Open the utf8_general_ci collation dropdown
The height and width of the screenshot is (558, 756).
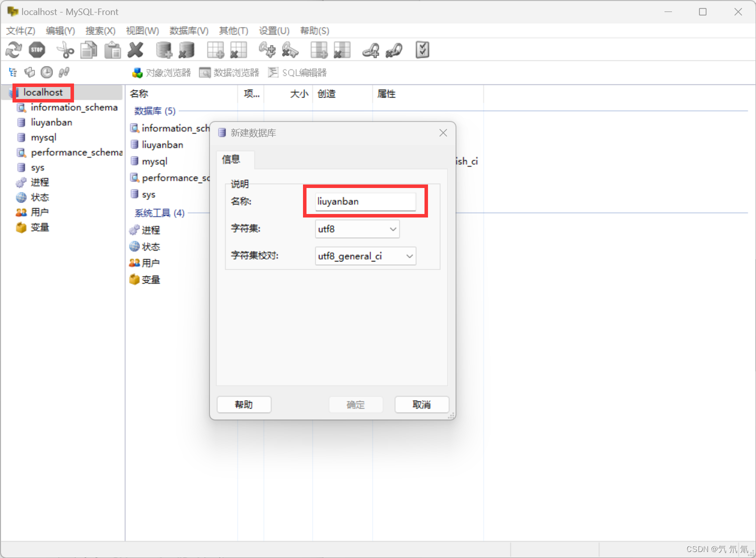[365, 256]
